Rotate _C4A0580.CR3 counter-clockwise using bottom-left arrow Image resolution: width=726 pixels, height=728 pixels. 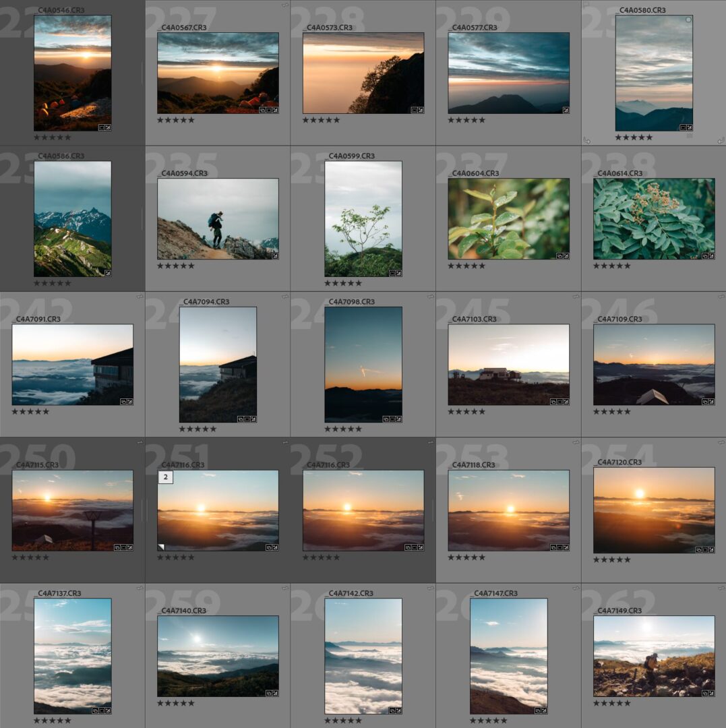click(586, 140)
